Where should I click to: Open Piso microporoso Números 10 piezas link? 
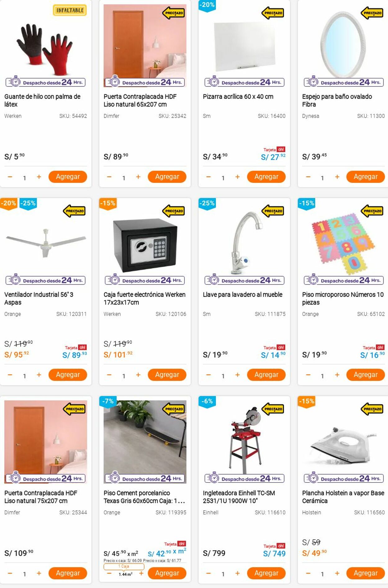point(343,298)
